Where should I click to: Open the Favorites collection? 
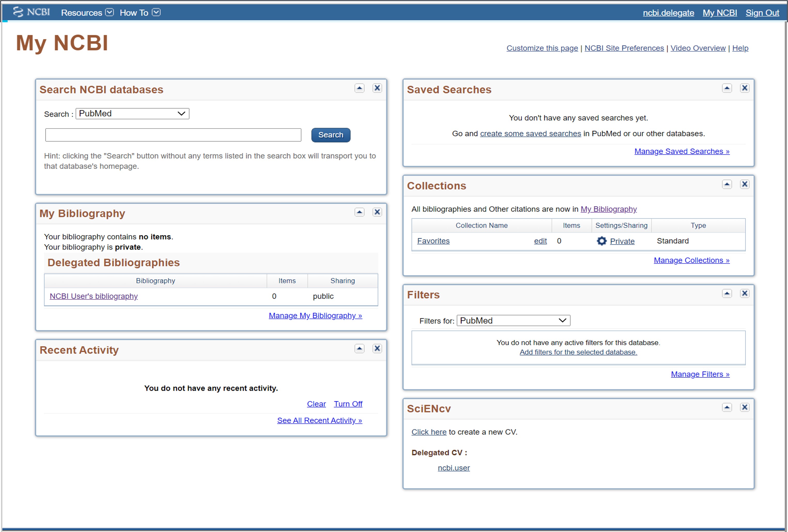[x=433, y=241]
